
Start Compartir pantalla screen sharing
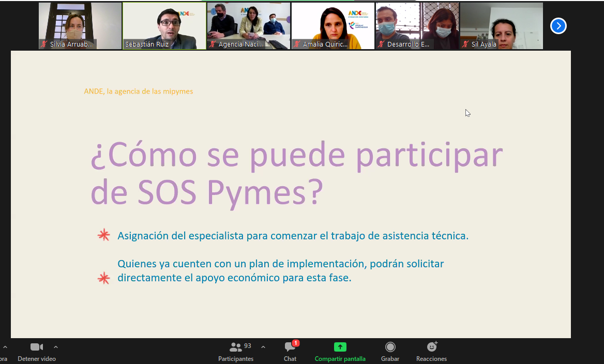[x=340, y=352]
